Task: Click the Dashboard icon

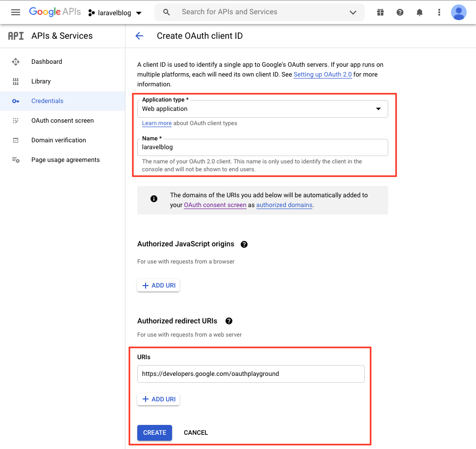Action: click(x=16, y=62)
